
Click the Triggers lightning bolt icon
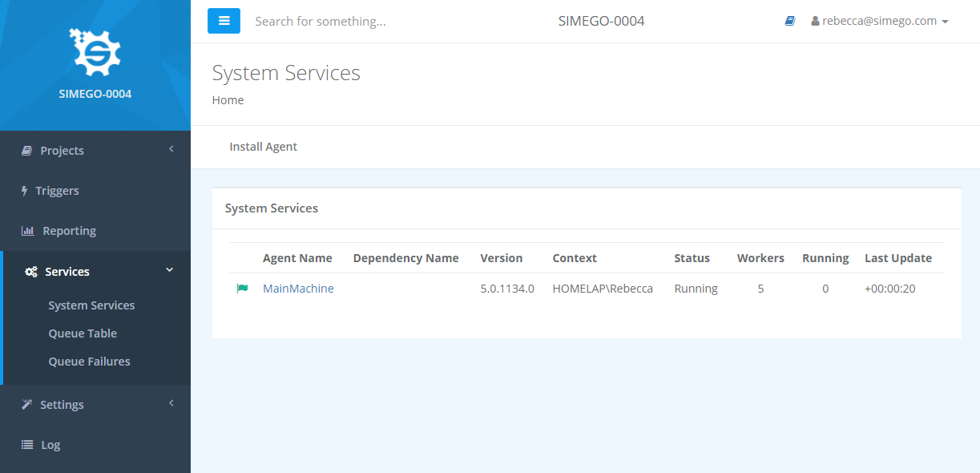click(24, 191)
